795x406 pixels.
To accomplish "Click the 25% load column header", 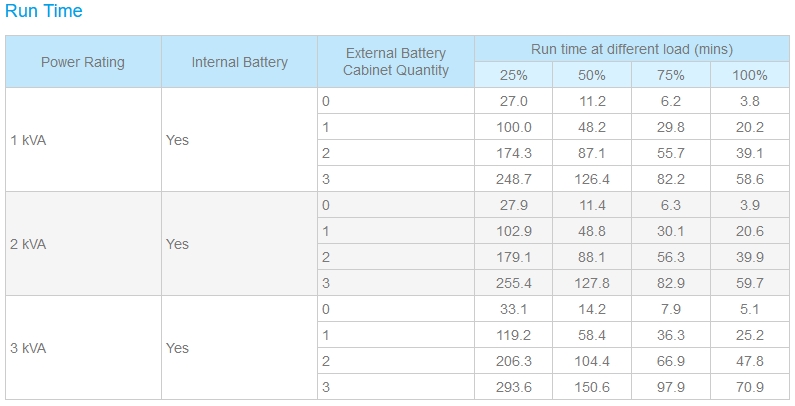I will pos(513,75).
